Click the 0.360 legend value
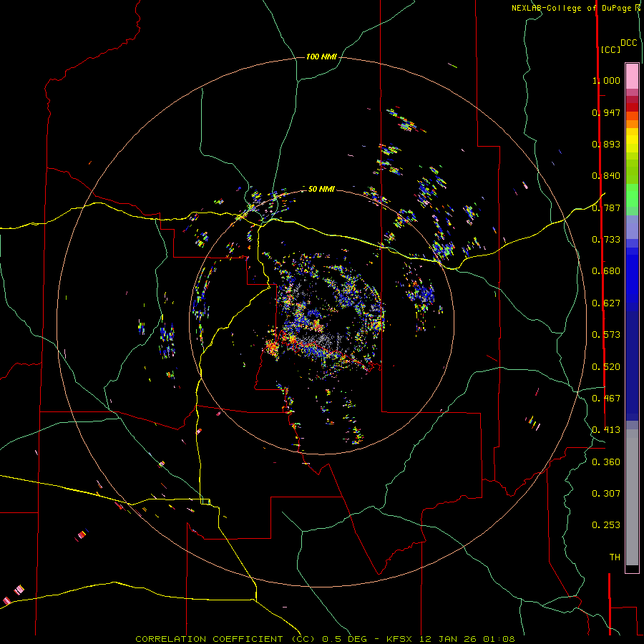The image size is (644, 644). coord(606,462)
